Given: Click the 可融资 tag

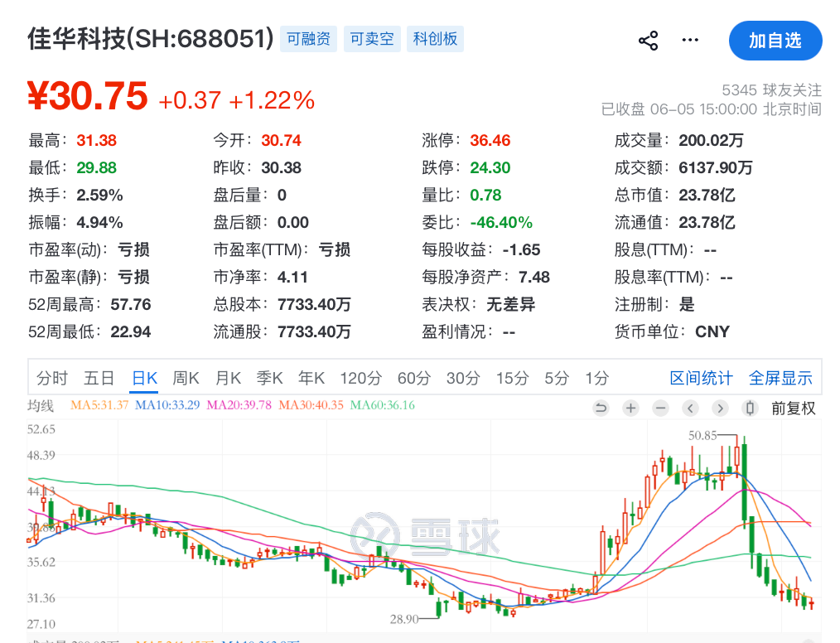Looking at the screenshot, I should [x=308, y=39].
